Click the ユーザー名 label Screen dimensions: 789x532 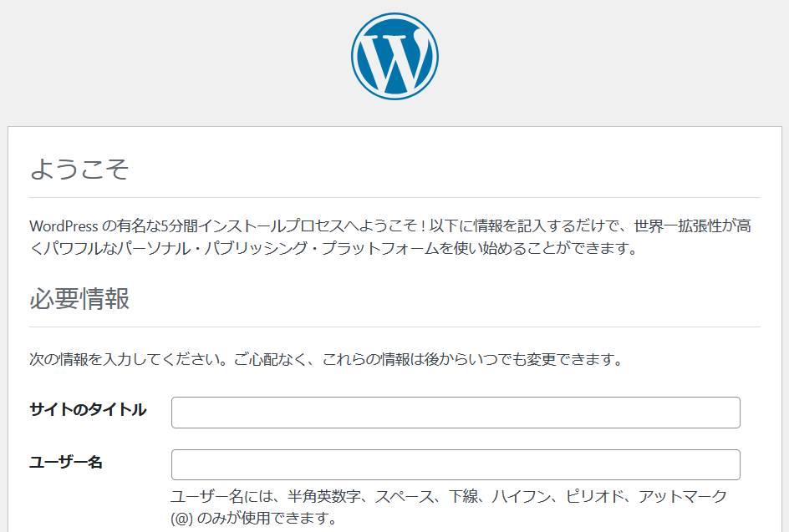pos(66,462)
